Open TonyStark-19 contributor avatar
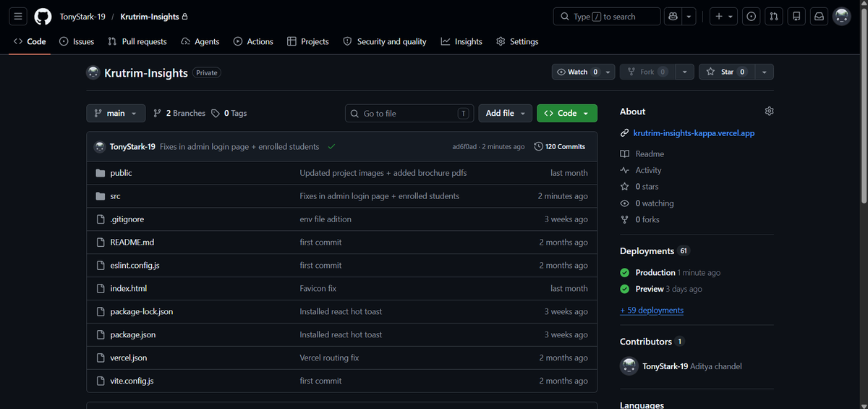 click(x=629, y=366)
